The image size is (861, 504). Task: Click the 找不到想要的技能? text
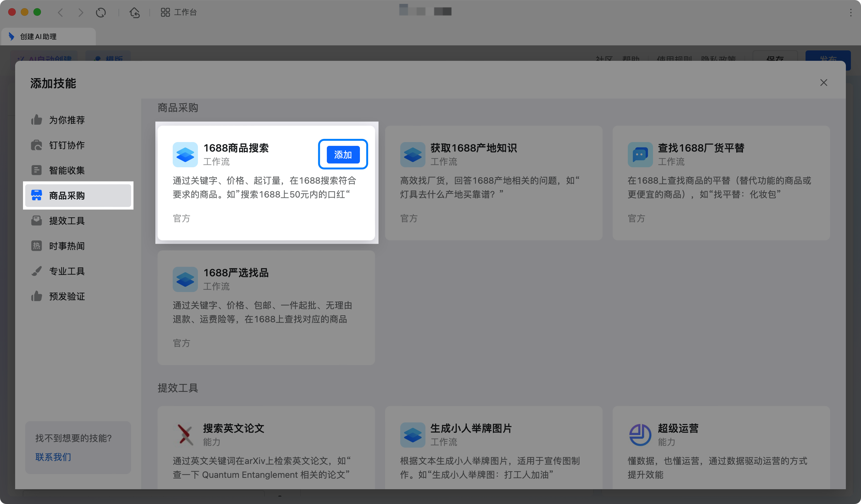tap(74, 438)
